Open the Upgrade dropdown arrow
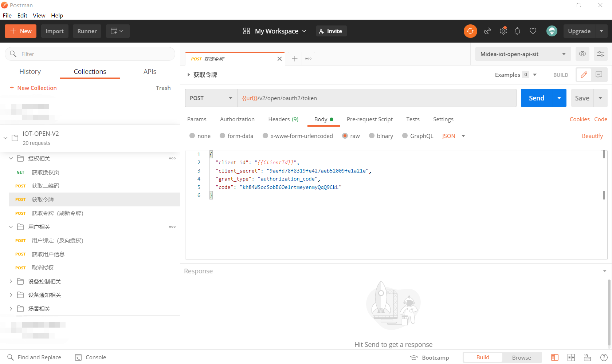This screenshot has height=364, width=612. [601, 31]
